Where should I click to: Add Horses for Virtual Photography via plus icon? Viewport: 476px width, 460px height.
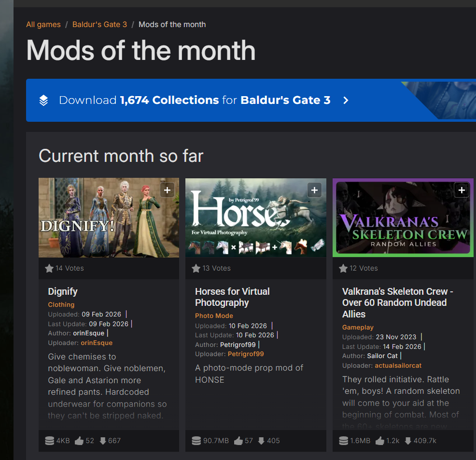(x=314, y=190)
